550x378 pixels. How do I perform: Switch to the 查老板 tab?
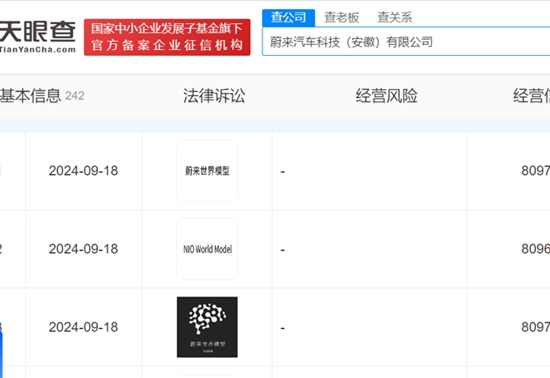coord(341,17)
